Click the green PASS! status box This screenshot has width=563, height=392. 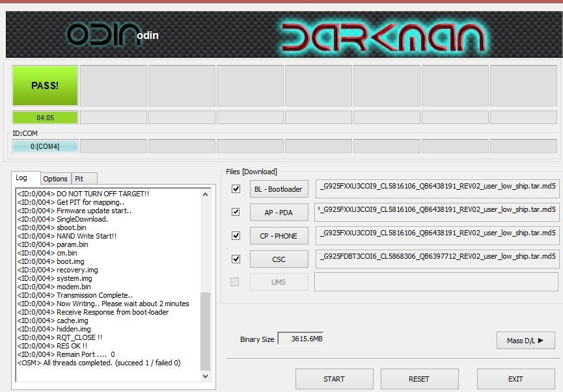point(46,86)
